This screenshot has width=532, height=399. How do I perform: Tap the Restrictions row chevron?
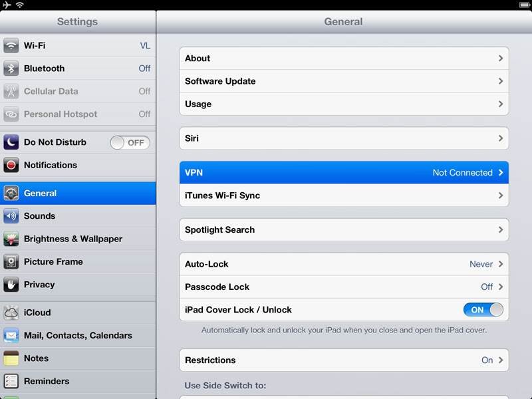(501, 360)
